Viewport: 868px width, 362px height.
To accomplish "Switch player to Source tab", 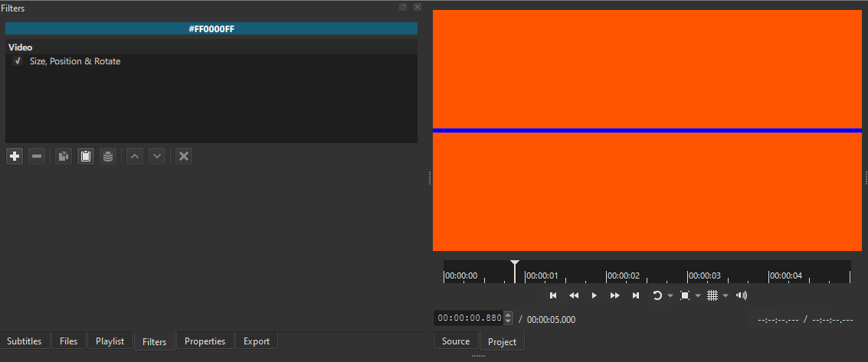I will [456, 341].
